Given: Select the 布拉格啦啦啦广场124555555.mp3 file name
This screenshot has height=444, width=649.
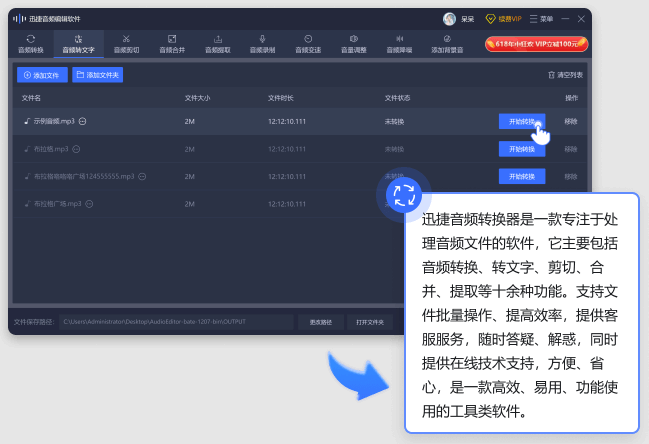Looking at the screenshot, I should coord(84,176).
